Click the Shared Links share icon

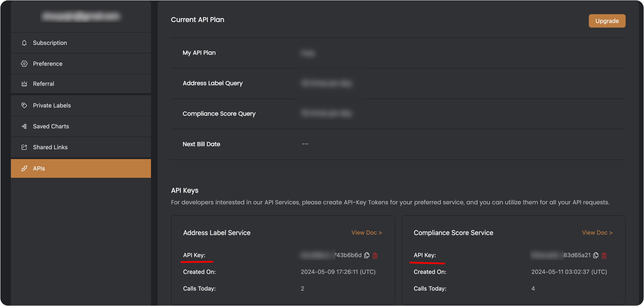(24, 147)
